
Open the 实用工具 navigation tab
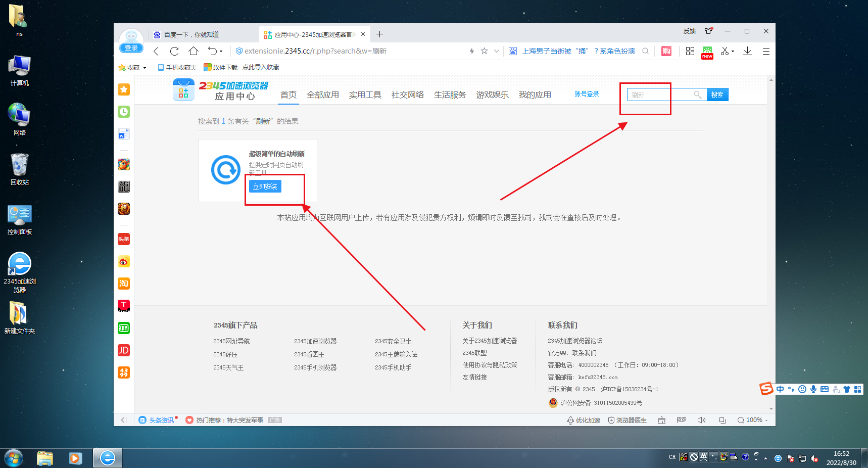tap(365, 95)
